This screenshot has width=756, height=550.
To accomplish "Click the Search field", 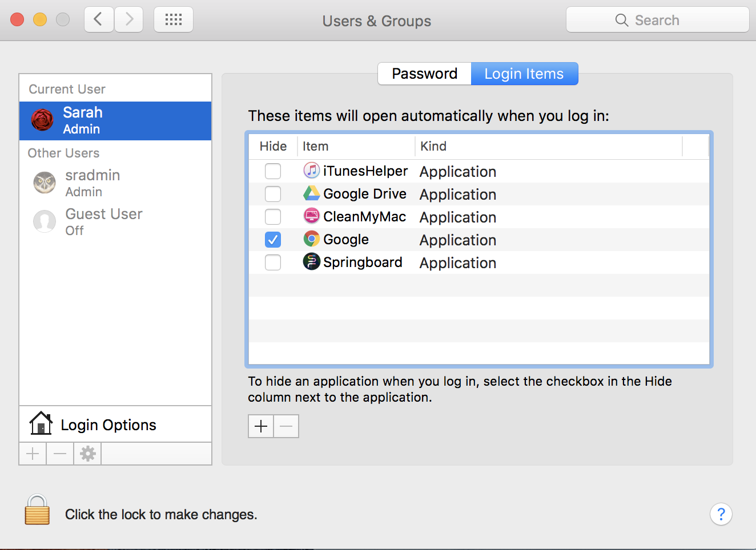I will pyautogui.click(x=657, y=20).
